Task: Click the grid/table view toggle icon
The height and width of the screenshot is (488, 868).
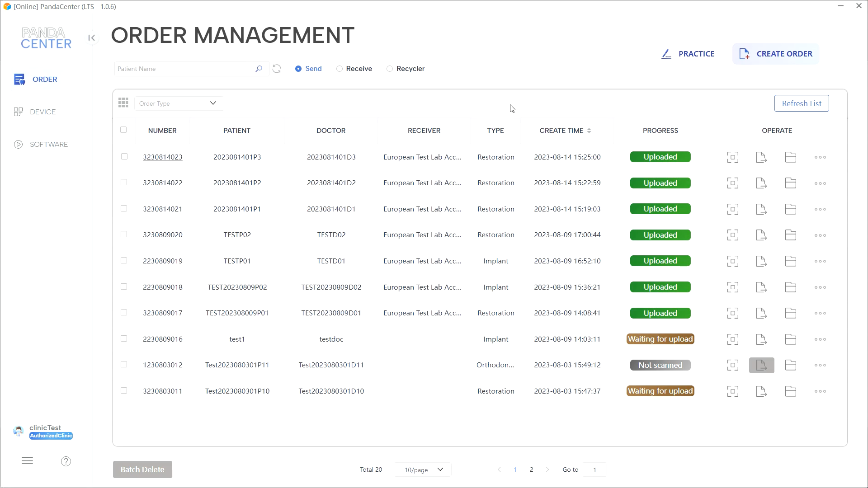Action: click(123, 103)
